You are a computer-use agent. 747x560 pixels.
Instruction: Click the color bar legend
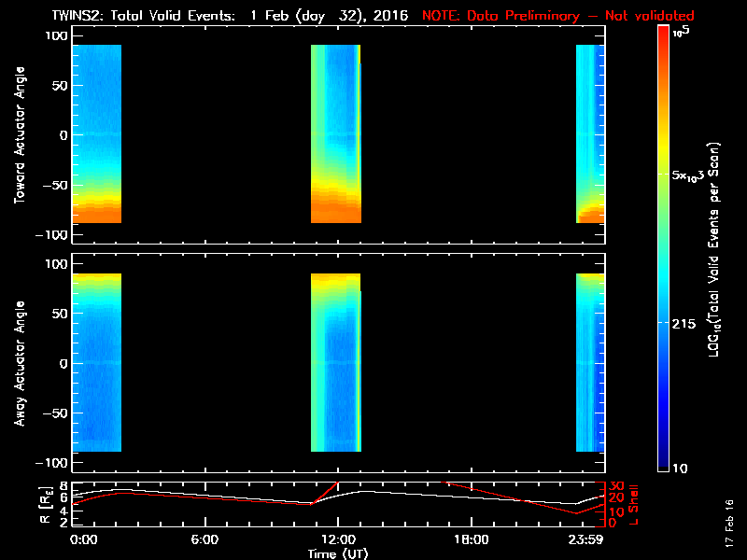pyautogui.click(x=663, y=248)
